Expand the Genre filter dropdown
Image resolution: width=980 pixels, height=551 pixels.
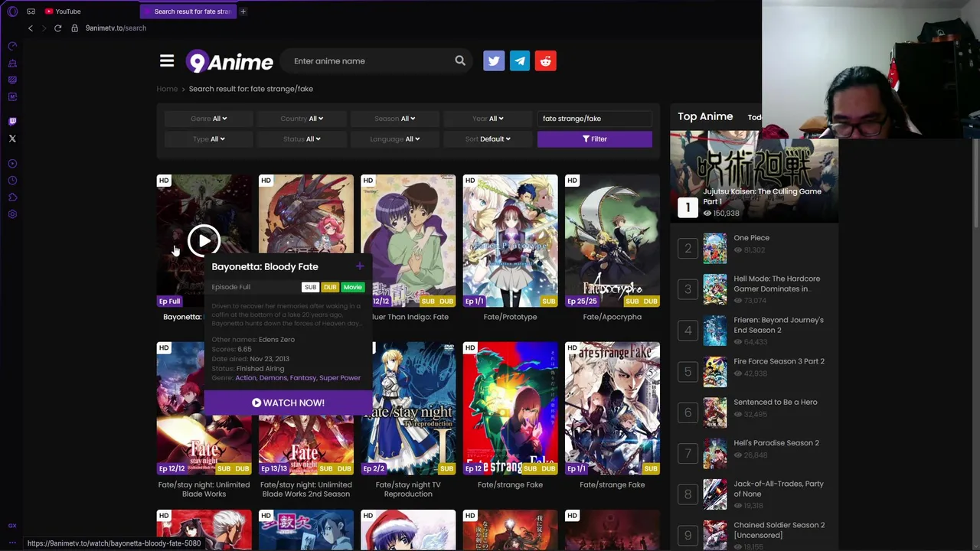[x=209, y=119]
